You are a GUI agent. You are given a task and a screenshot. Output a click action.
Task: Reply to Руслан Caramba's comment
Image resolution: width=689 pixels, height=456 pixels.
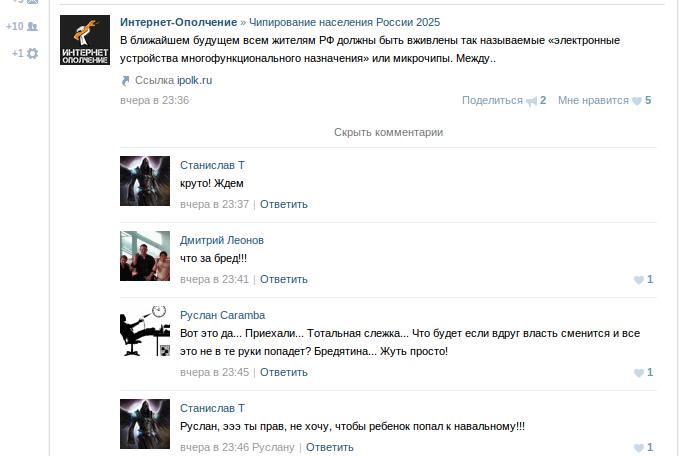pyautogui.click(x=284, y=372)
